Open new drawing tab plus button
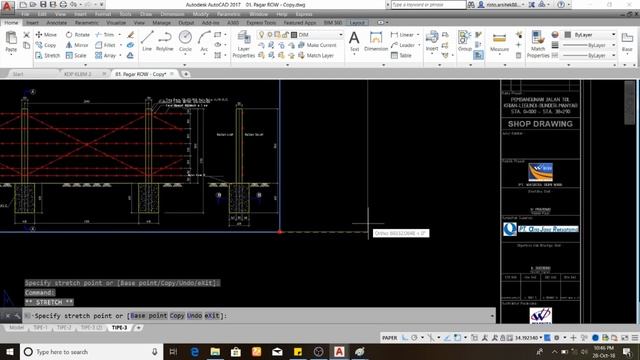This screenshot has height=360, width=640. coord(186,74)
